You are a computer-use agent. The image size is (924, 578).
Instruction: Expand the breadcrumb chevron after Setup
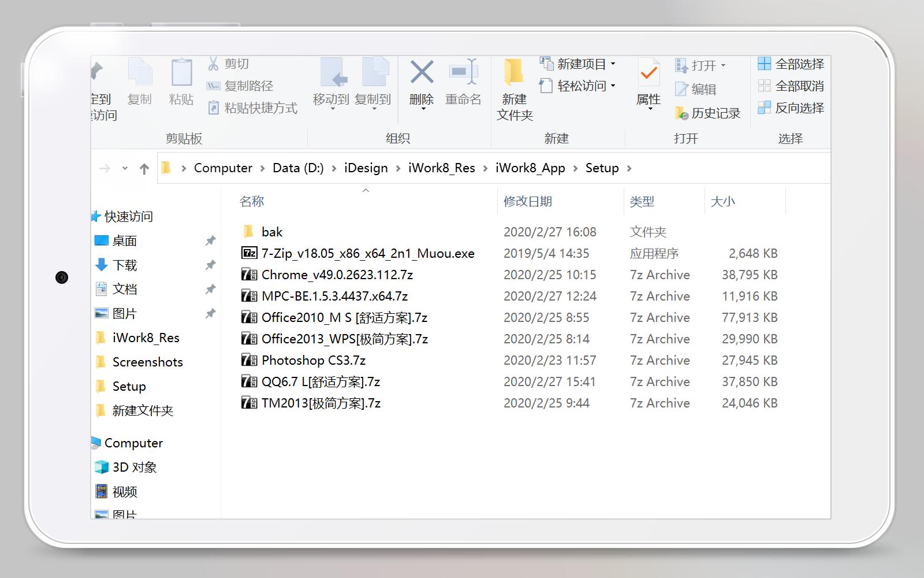(630, 168)
